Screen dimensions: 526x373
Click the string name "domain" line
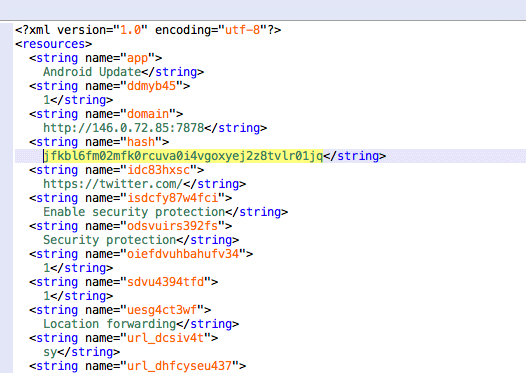pos(106,114)
